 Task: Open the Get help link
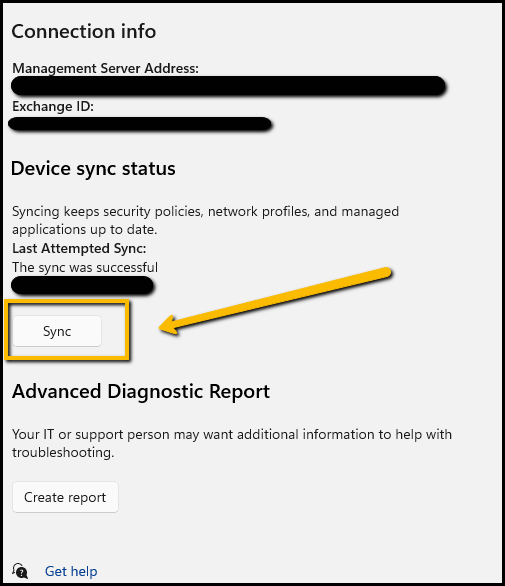click(x=71, y=571)
